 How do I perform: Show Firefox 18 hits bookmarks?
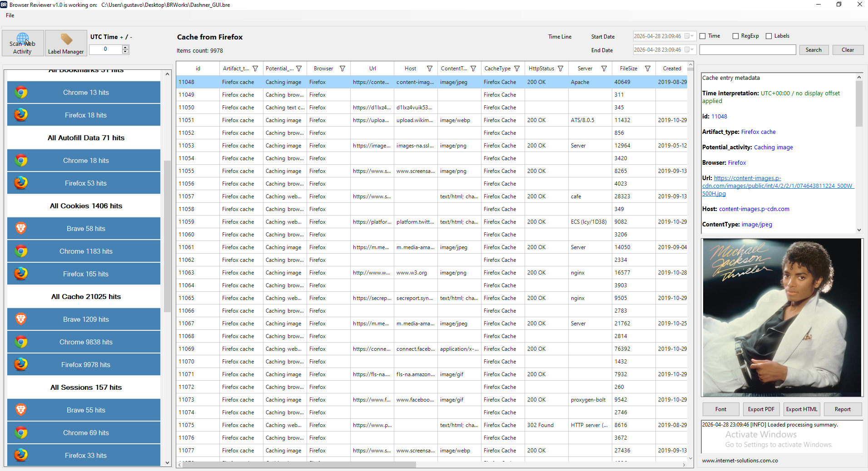click(x=84, y=115)
